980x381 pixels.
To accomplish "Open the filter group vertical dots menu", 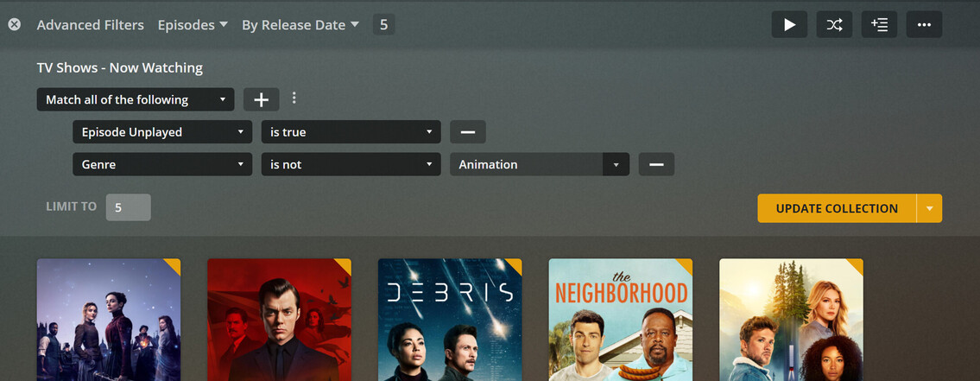I will coord(294,98).
